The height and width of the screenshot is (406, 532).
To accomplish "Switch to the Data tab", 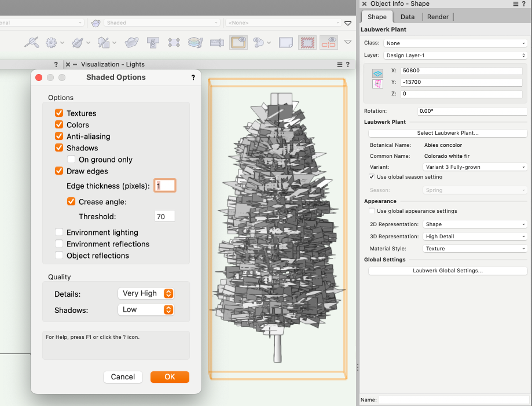I will point(408,17).
